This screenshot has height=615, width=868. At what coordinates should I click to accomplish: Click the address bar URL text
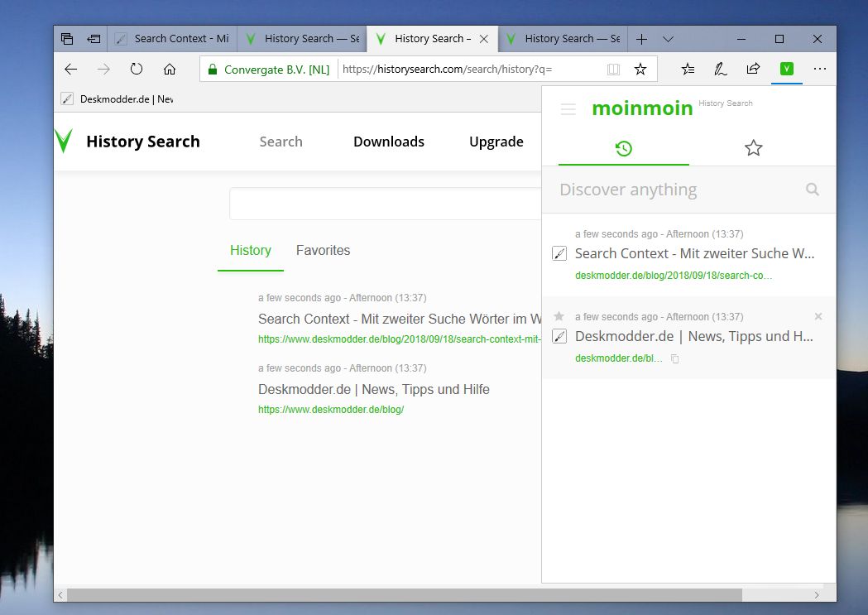pyautogui.click(x=448, y=70)
